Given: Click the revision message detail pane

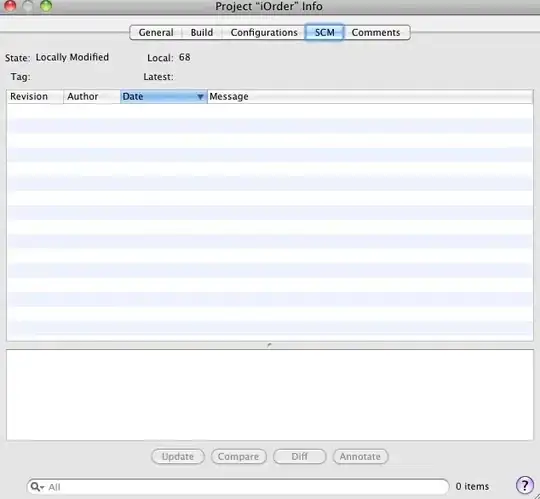Looking at the screenshot, I should [x=270, y=395].
